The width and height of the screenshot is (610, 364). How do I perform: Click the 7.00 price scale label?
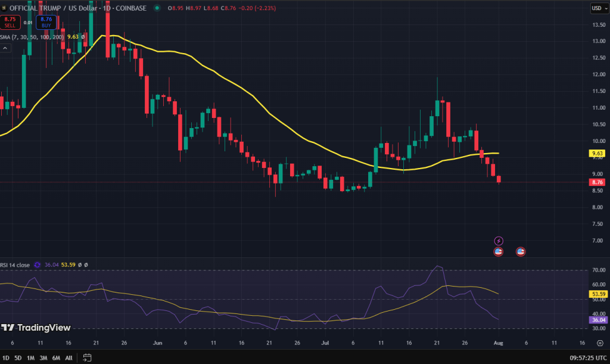[597, 241]
